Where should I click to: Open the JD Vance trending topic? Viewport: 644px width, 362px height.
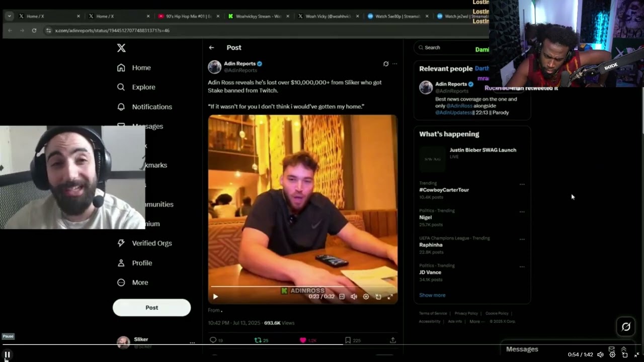(x=430, y=272)
